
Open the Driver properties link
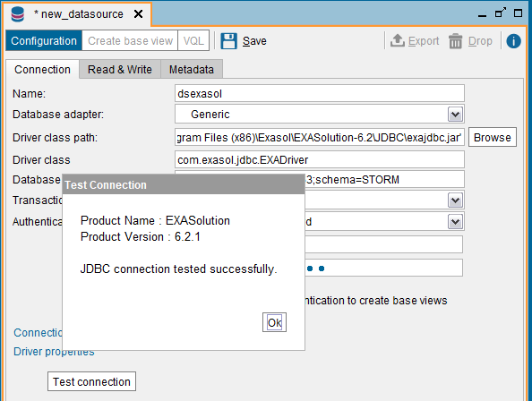coord(54,352)
